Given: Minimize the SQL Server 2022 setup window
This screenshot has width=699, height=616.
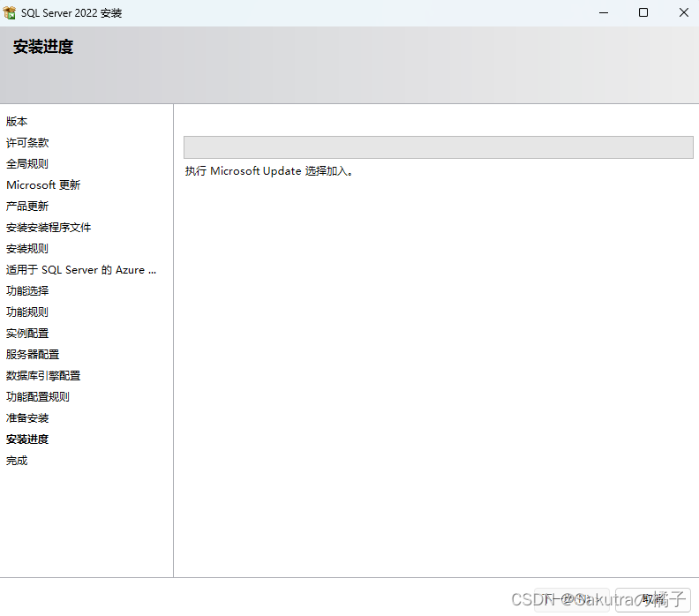Looking at the screenshot, I should 604,12.
